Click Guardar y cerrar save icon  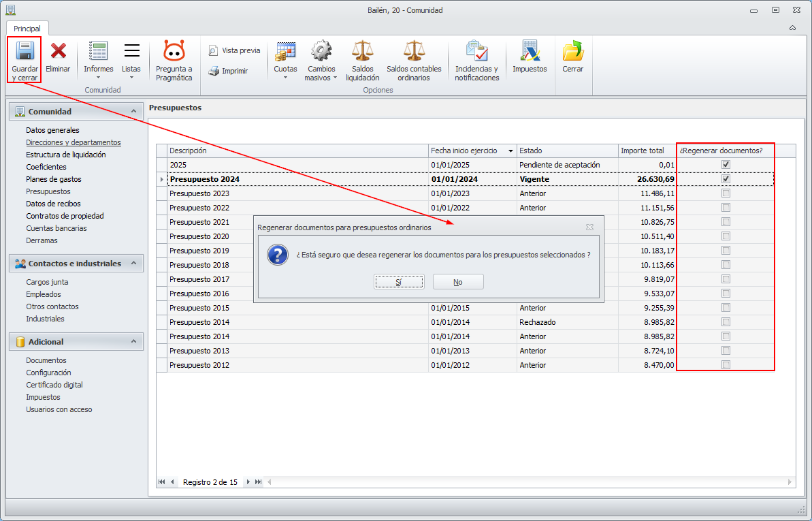25,51
